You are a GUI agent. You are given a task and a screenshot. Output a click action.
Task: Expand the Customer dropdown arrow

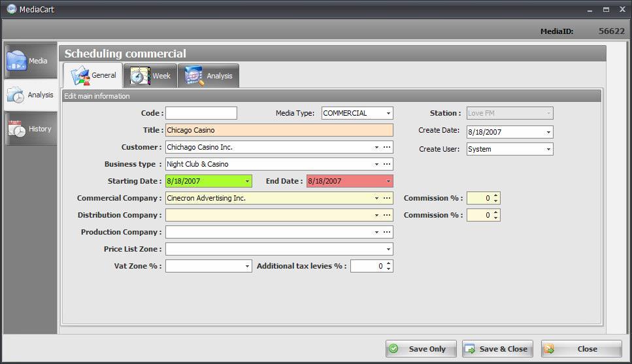point(376,147)
